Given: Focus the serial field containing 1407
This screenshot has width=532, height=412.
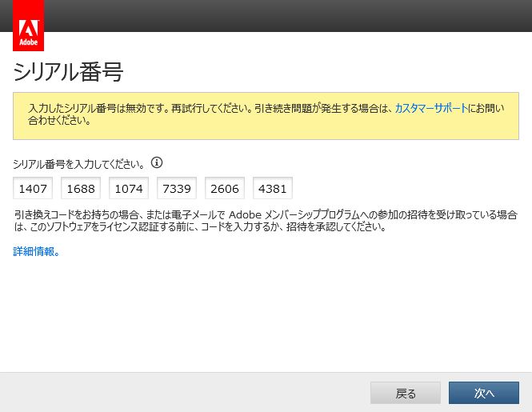Looking at the screenshot, I should (33, 188).
